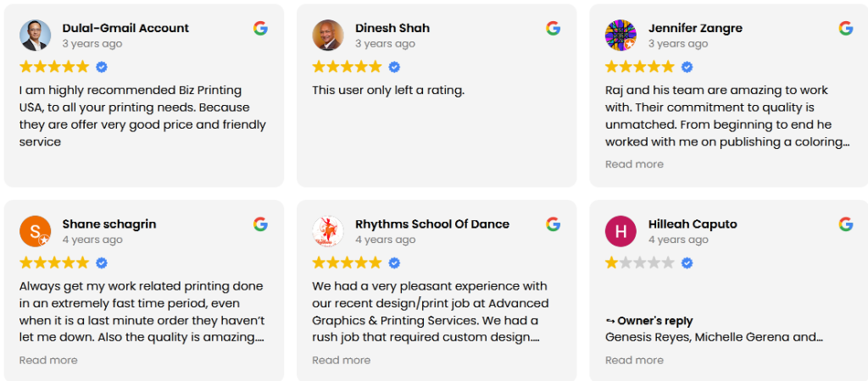Viewport: 868px width, 381px height.
Task: Click Hilleah Caputo's pink H avatar
Action: pos(620,232)
